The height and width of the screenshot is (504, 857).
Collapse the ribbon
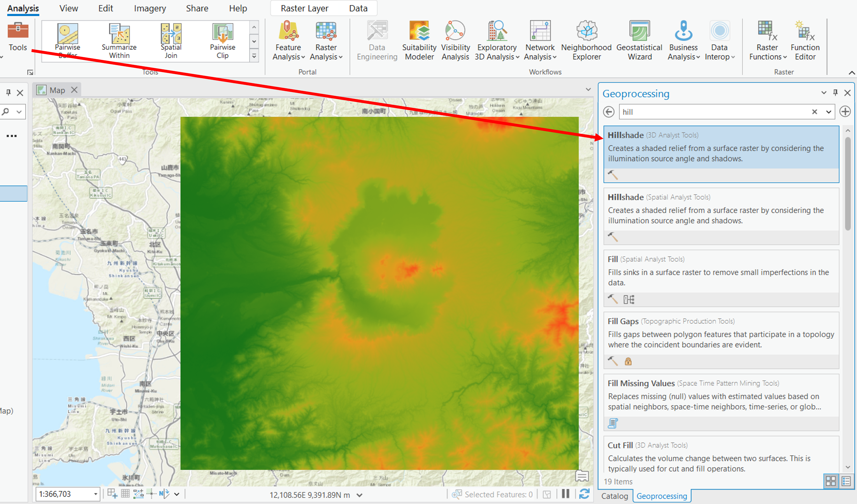click(x=851, y=73)
